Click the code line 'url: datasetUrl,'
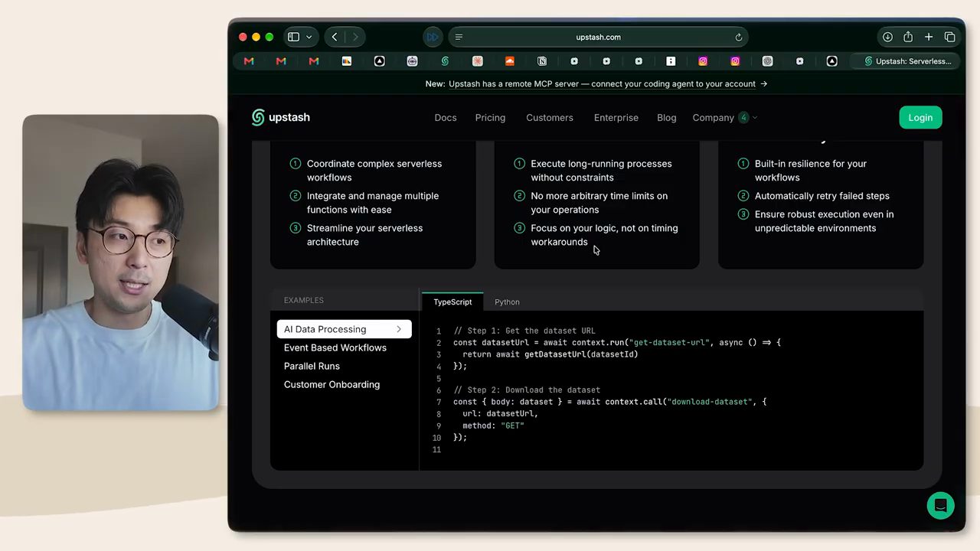 click(501, 414)
